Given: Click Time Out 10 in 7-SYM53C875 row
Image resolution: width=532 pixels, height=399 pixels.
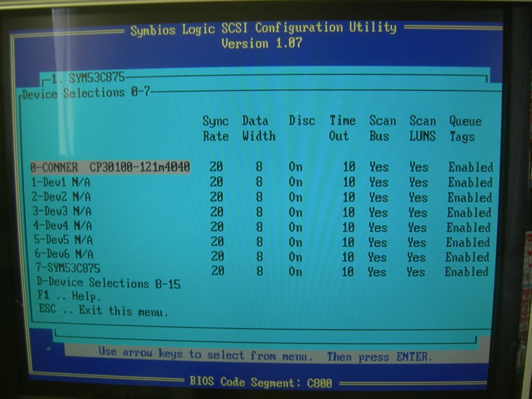Looking at the screenshot, I should 348,272.
